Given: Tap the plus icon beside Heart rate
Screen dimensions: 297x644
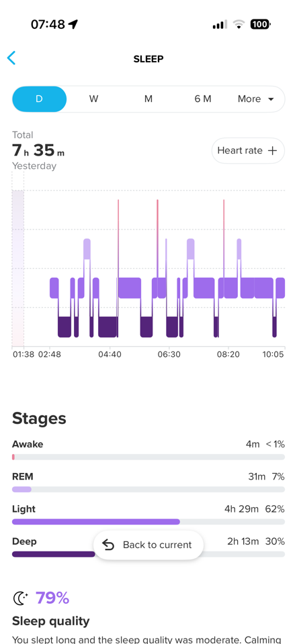Looking at the screenshot, I should [x=272, y=151].
